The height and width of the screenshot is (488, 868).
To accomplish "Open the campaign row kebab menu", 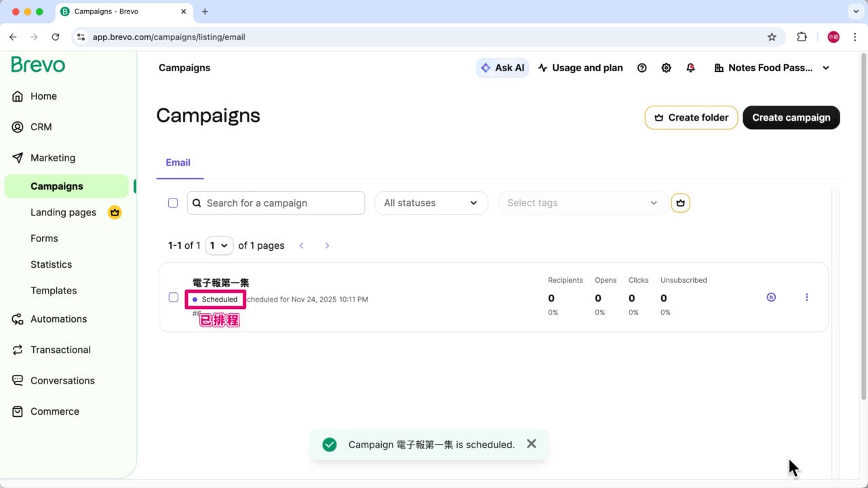I will click(806, 297).
